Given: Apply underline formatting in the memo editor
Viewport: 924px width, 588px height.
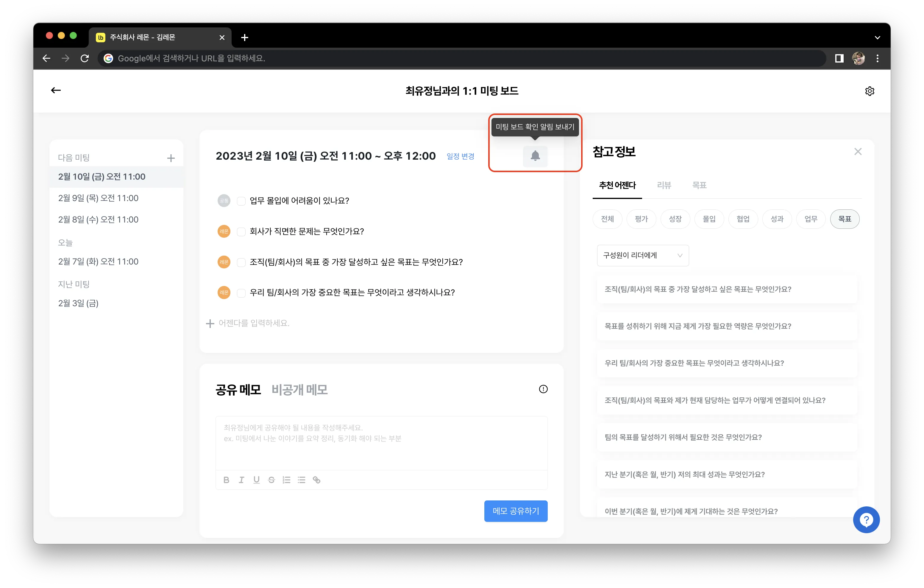Looking at the screenshot, I should click(x=256, y=480).
